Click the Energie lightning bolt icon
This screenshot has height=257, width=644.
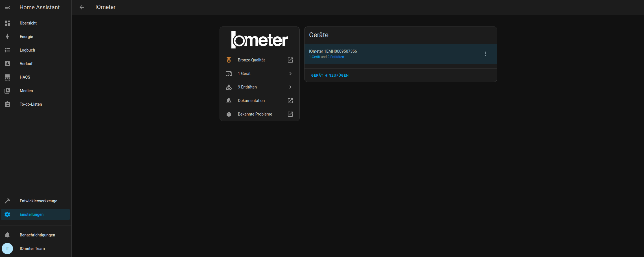click(x=7, y=37)
